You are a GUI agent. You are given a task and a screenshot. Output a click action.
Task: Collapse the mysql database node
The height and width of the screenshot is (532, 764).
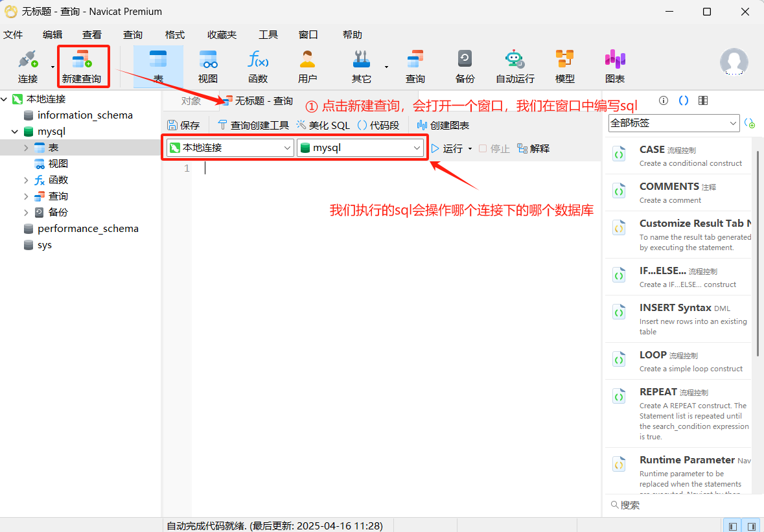coord(15,132)
